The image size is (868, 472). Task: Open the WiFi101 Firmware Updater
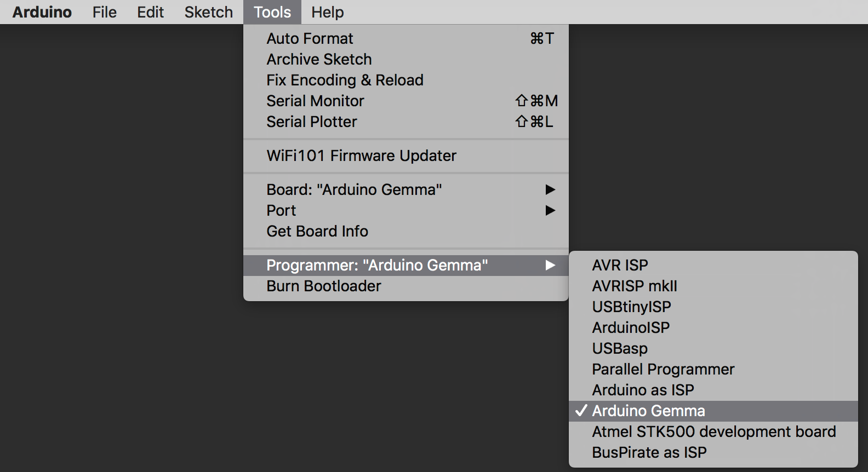tap(361, 156)
